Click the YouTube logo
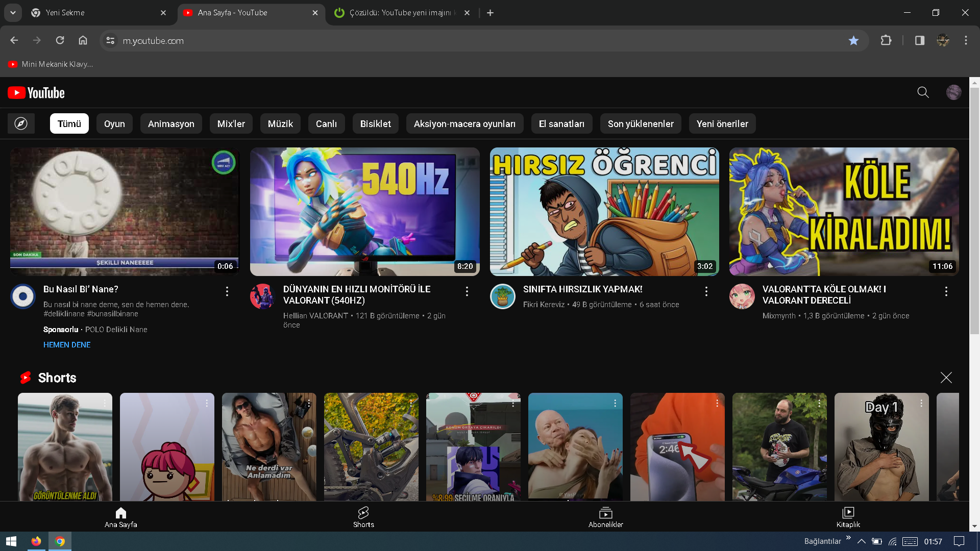The image size is (980, 551). point(36,93)
